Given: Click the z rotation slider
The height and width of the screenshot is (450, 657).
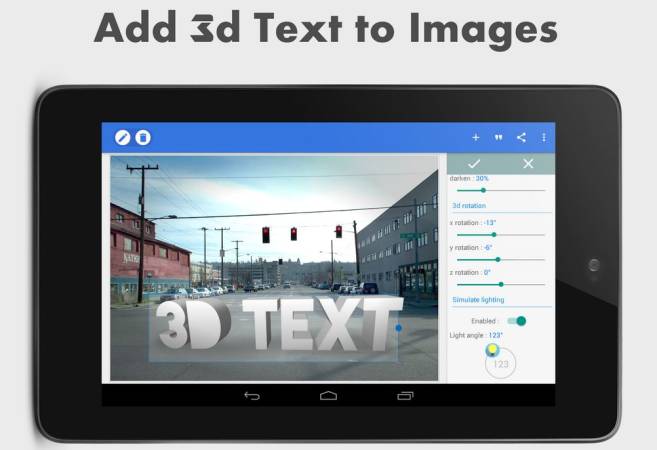Looking at the screenshot, I should 501,284.
